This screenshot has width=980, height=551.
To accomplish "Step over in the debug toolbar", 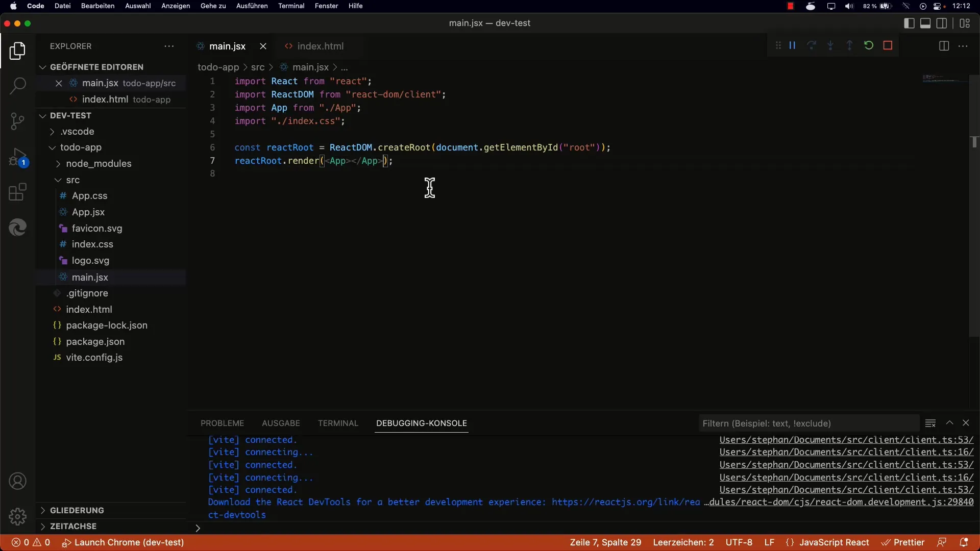I will pyautogui.click(x=811, y=45).
